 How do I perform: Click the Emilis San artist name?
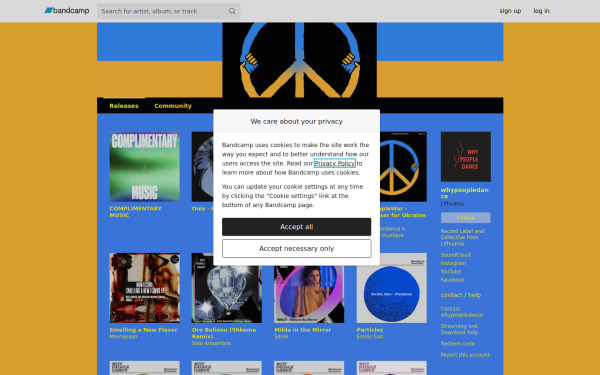click(370, 337)
